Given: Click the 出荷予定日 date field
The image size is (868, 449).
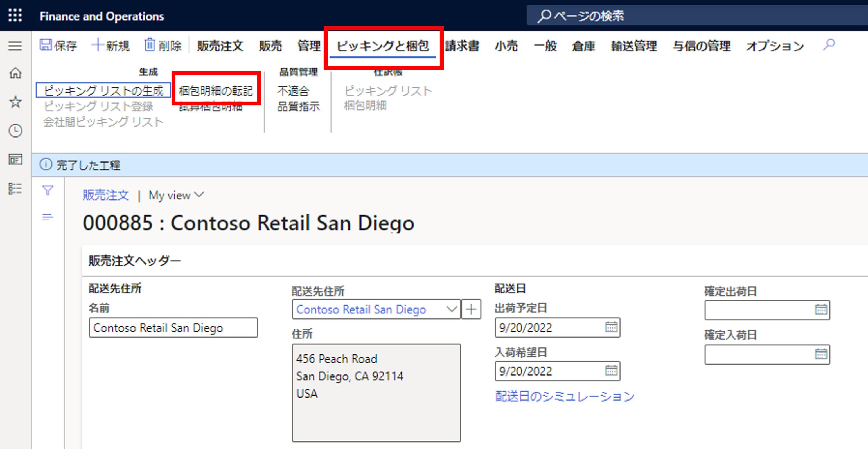Looking at the screenshot, I should 557,327.
